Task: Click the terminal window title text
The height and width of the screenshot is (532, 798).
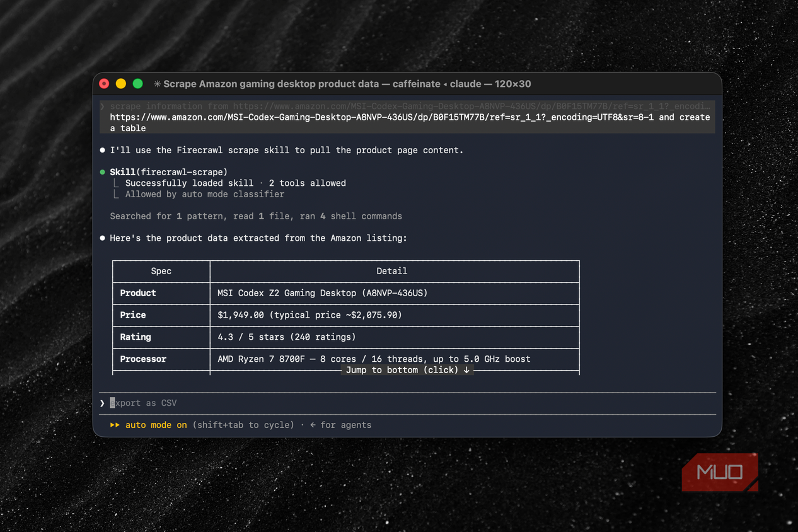Action: (x=347, y=84)
